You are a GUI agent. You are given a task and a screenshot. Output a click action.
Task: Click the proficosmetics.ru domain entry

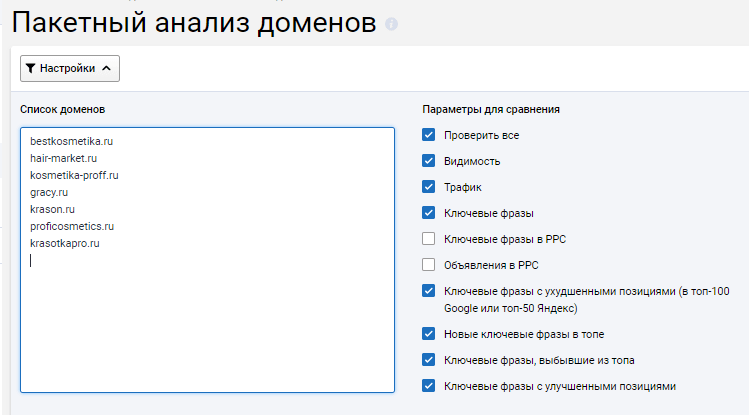pyautogui.click(x=72, y=226)
